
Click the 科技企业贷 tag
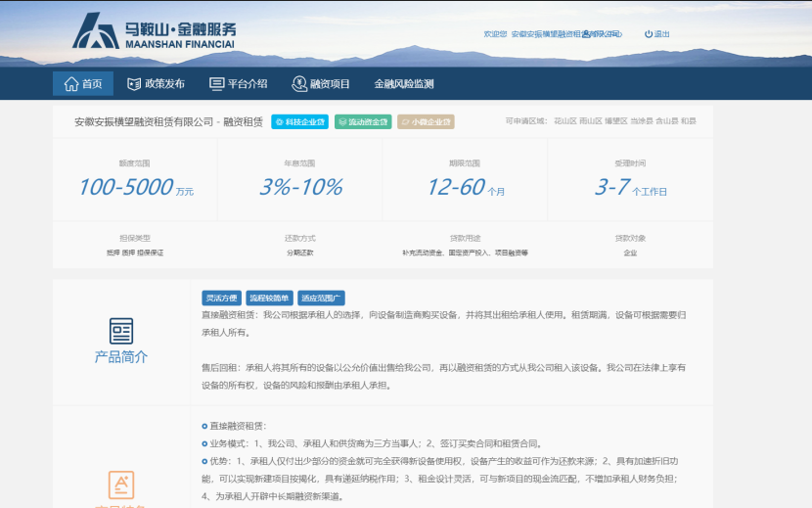(x=299, y=121)
